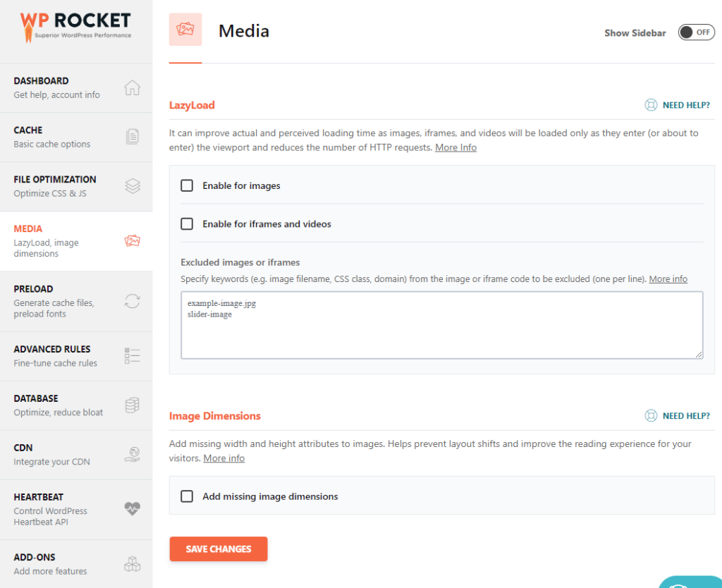722x588 pixels.
Task: Switch to the Database tab
Action: (76, 405)
